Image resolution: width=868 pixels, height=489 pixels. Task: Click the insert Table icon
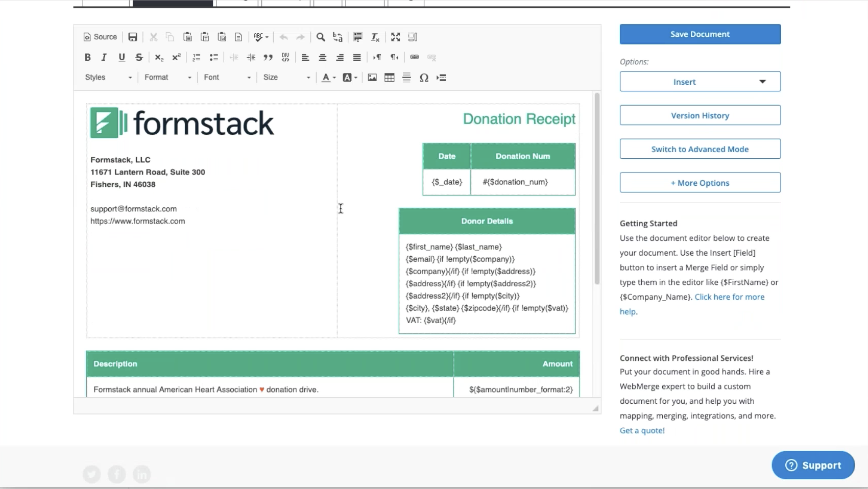390,78
